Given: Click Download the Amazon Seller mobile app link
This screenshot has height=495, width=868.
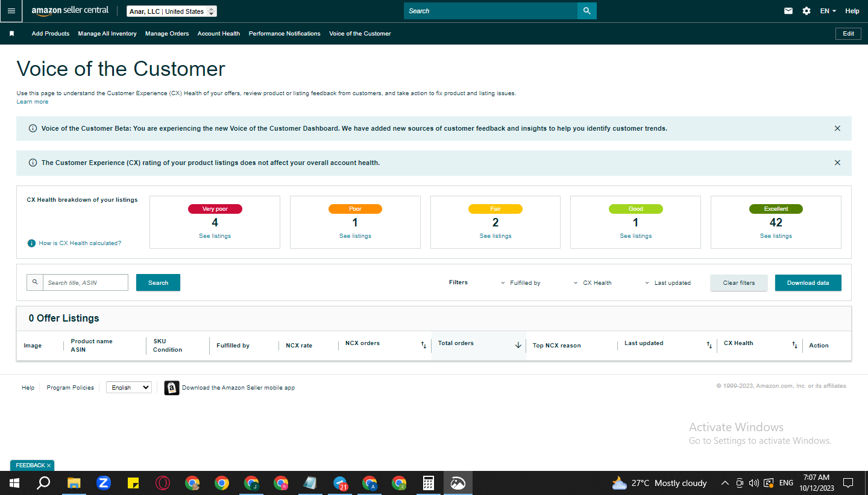Looking at the screenshot, I should [239, 388].
